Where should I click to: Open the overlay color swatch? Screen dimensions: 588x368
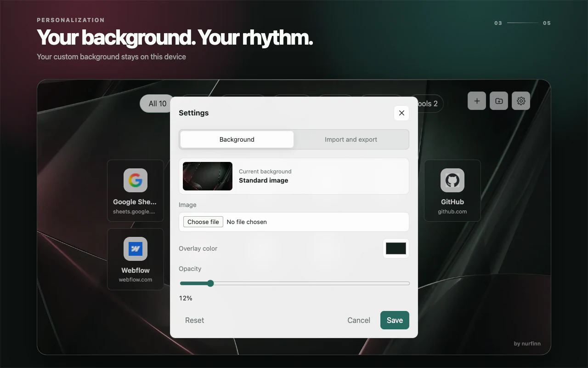pyautogui.click(x=396, y=248)
